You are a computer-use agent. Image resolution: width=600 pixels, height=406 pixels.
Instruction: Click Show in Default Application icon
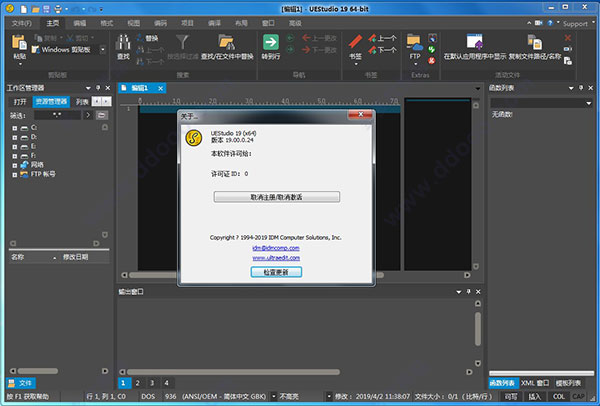click(474, 42)
